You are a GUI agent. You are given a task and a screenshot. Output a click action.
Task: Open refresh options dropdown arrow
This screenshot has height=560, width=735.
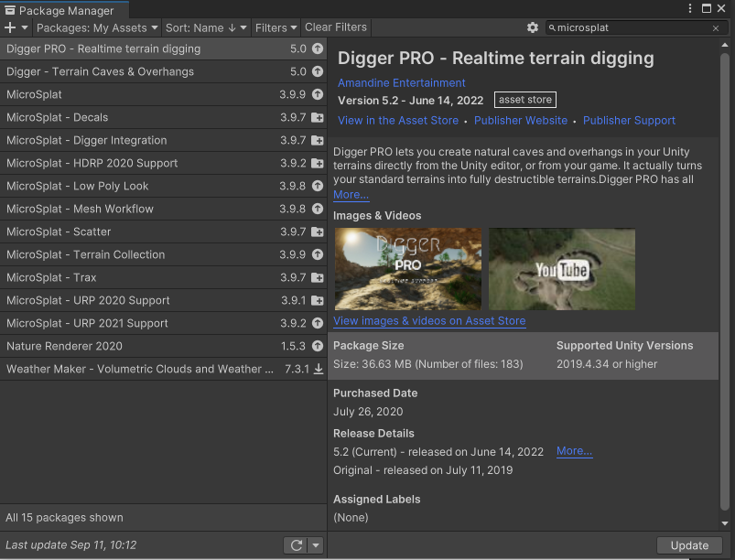[x=316, y=545]
